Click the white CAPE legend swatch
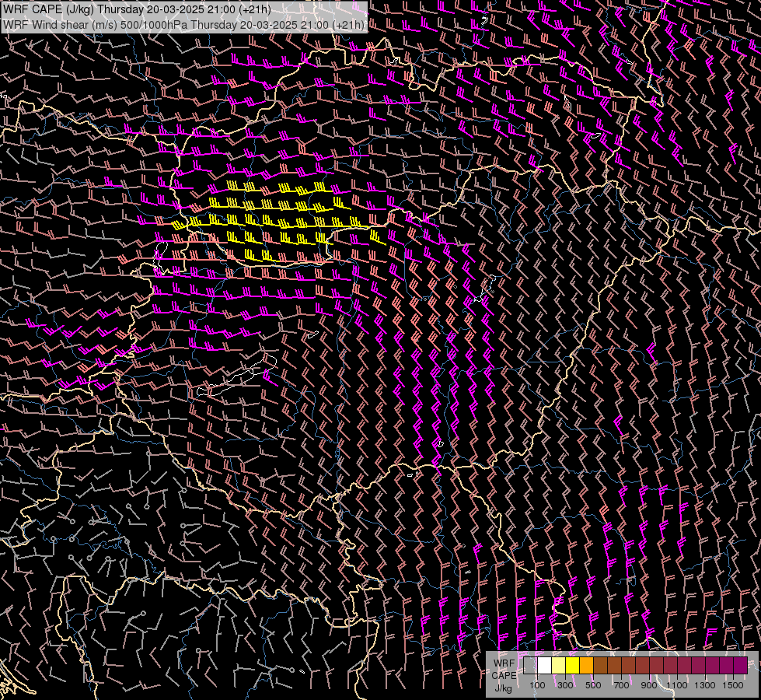This screenshot has width=761, height=700. 545,665
